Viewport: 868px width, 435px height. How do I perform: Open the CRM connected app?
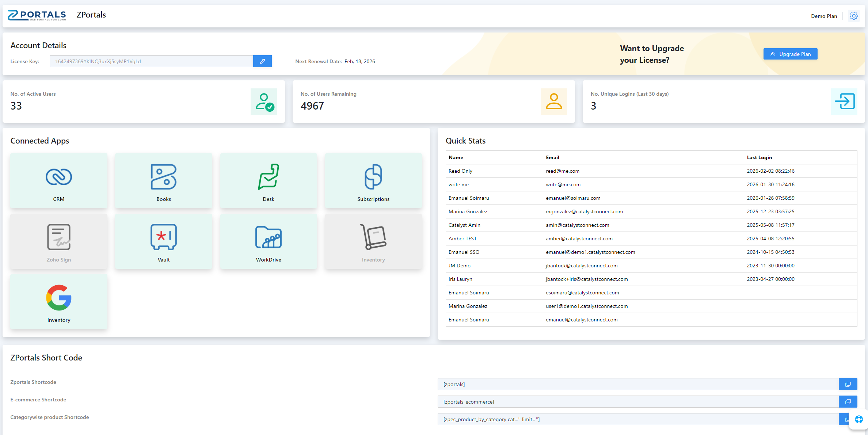(x=58, y=180)
